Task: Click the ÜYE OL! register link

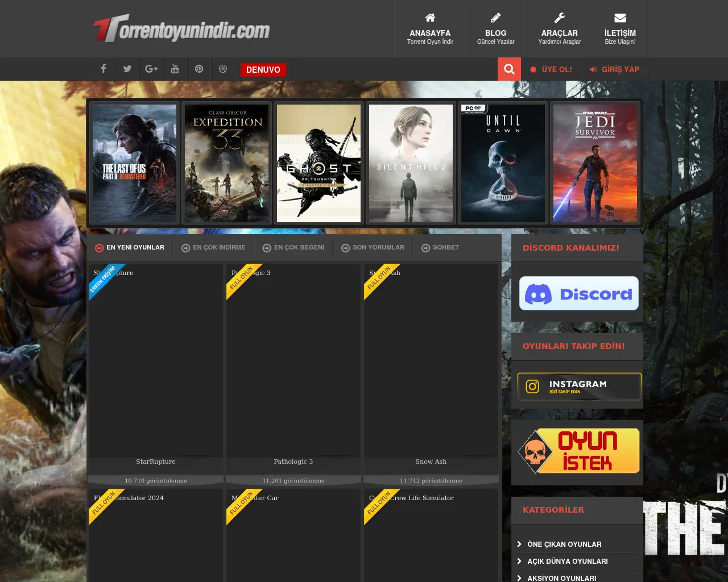Action: pyautogui.click(x=551, y=69)
